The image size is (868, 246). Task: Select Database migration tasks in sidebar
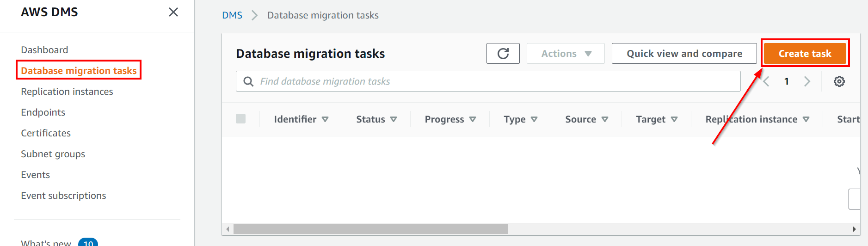point(79,71)
